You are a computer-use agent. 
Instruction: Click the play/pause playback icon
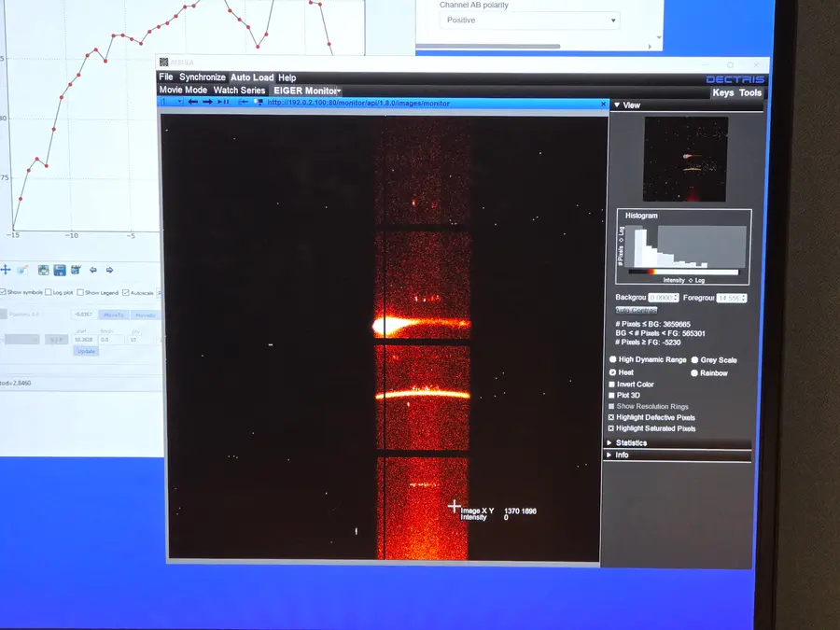tap(223, 102)
